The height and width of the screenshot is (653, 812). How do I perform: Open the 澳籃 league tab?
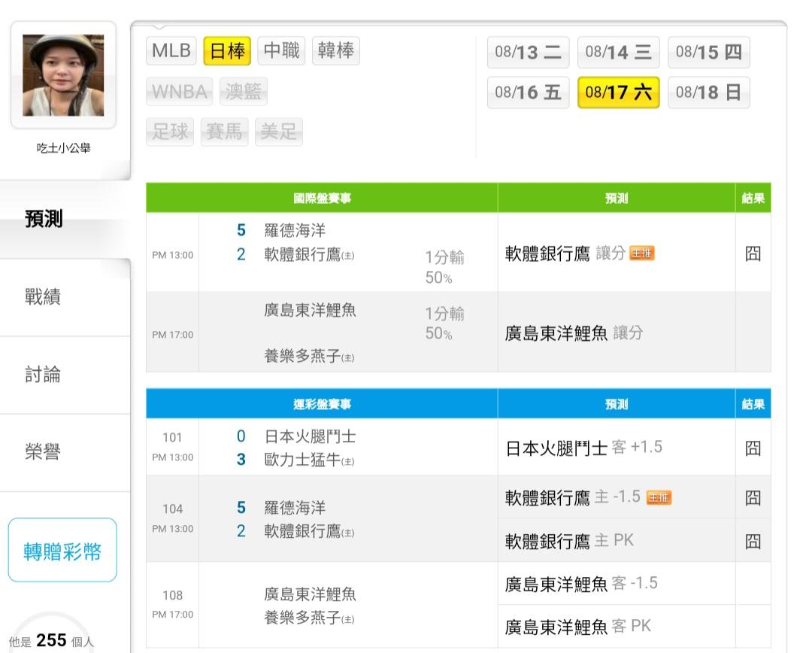244,91
